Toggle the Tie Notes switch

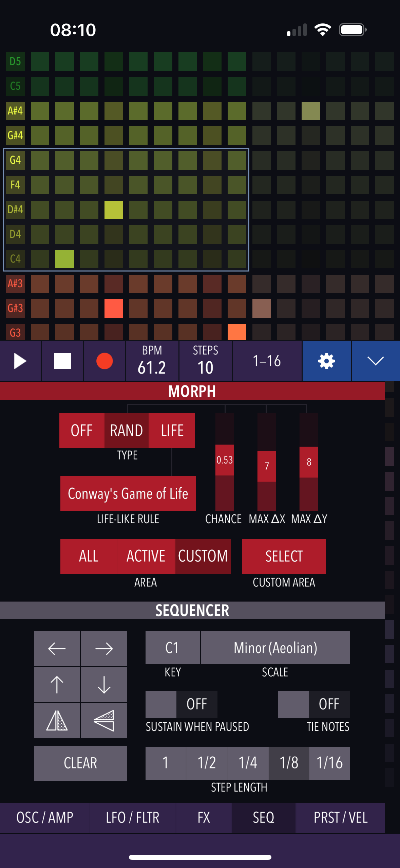pyautogui.click(x=313, y=704)
